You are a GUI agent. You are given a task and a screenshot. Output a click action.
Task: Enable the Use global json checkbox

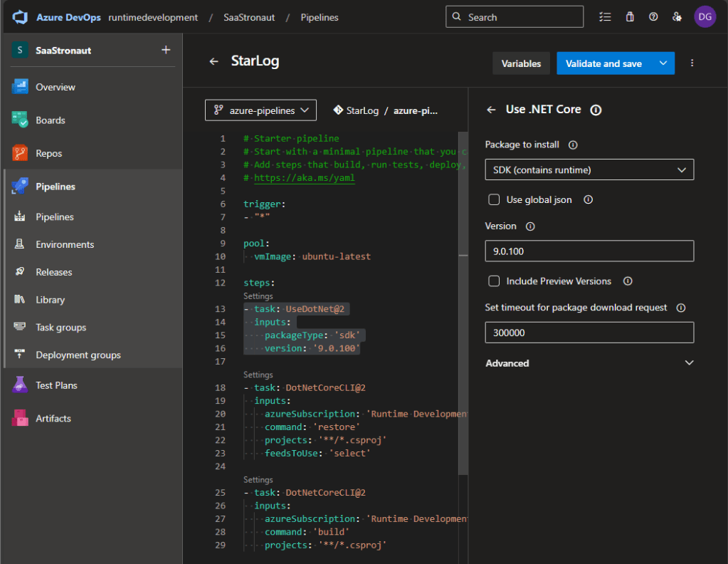pyautogui.click(x=494, y=200)
